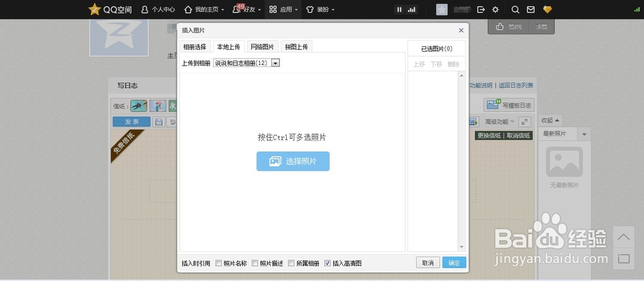Viewport: 644px width, 281px height.
Task: Click the 选择照片 upload button
Action: 293,162
